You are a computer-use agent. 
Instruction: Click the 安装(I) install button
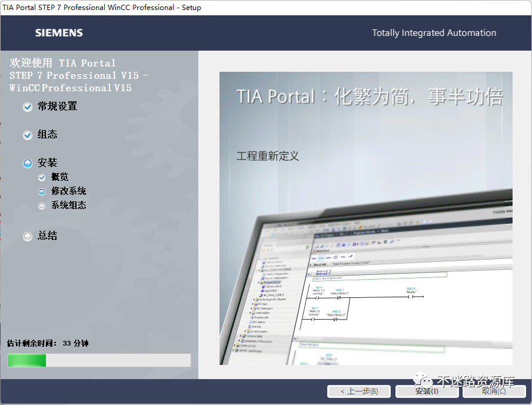427,391
